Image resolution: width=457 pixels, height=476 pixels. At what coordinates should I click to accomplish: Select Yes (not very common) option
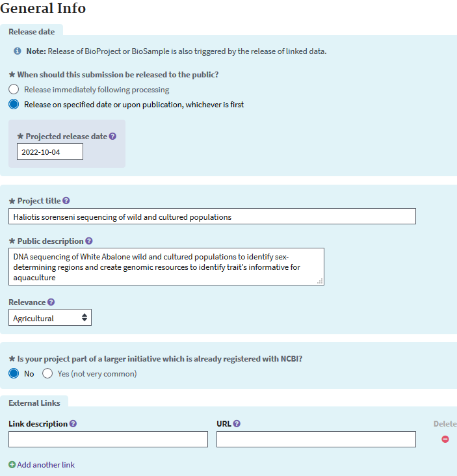[47, 373]
